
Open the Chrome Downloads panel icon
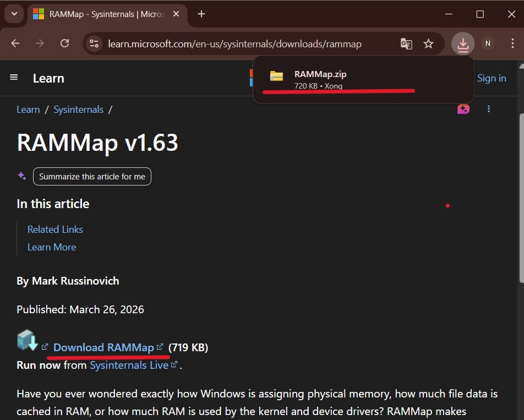[463, 43]
